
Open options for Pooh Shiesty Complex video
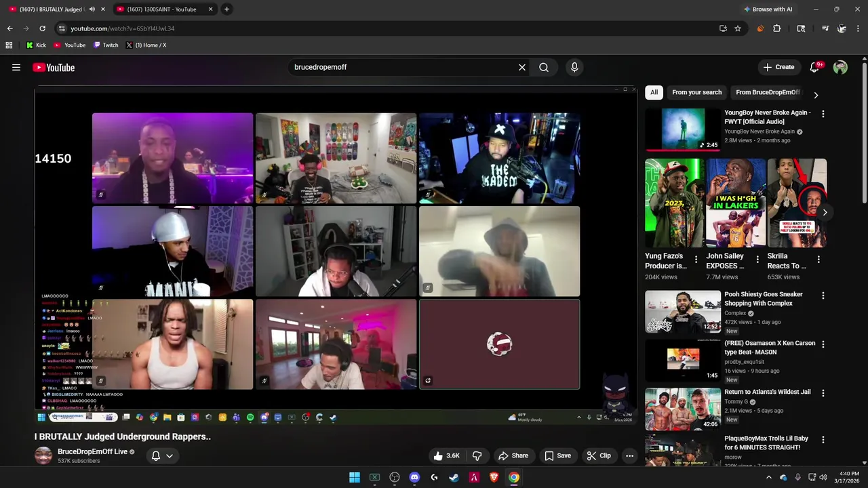pyautogui.click(x=823, y=296)
